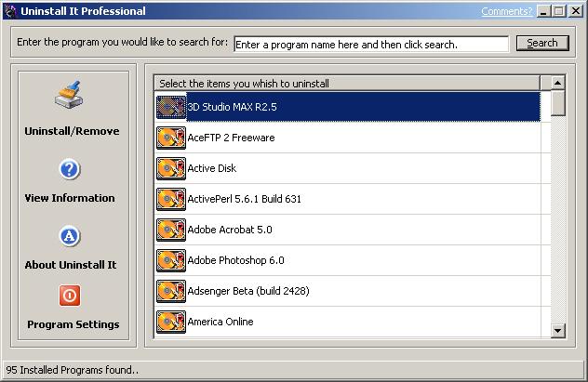Select '3D Studio MAX R2.5' entry text
Image resolution: width=588 pixels, height=382 pixels.
point(232,107)
